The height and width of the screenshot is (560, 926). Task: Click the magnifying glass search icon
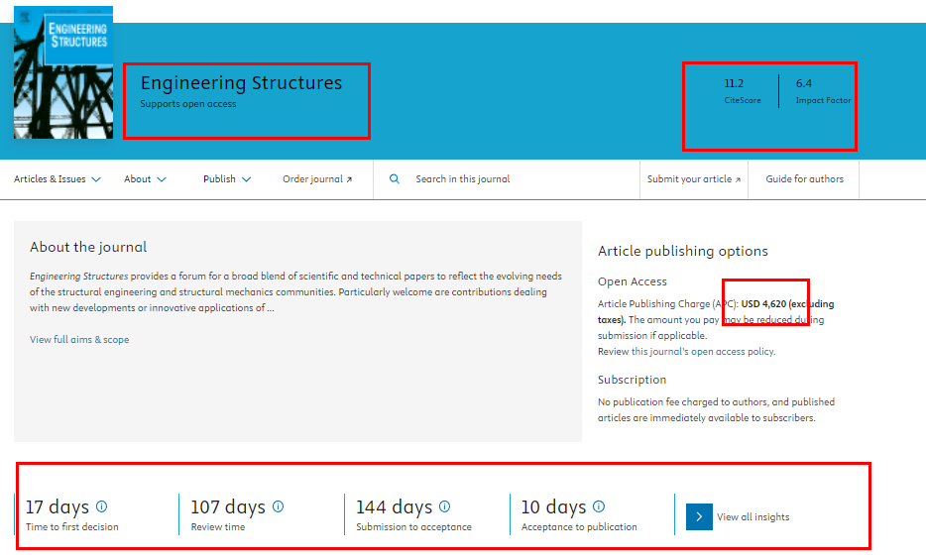pos(395,178)
